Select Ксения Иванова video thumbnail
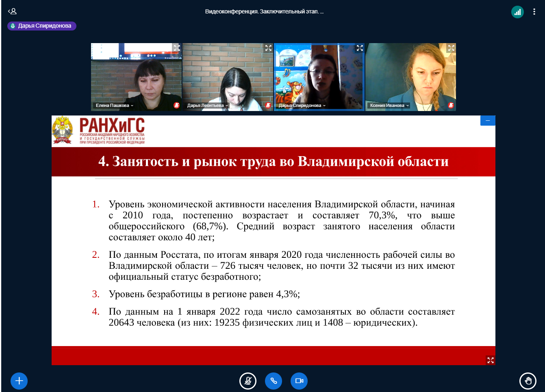 (410, 77)
